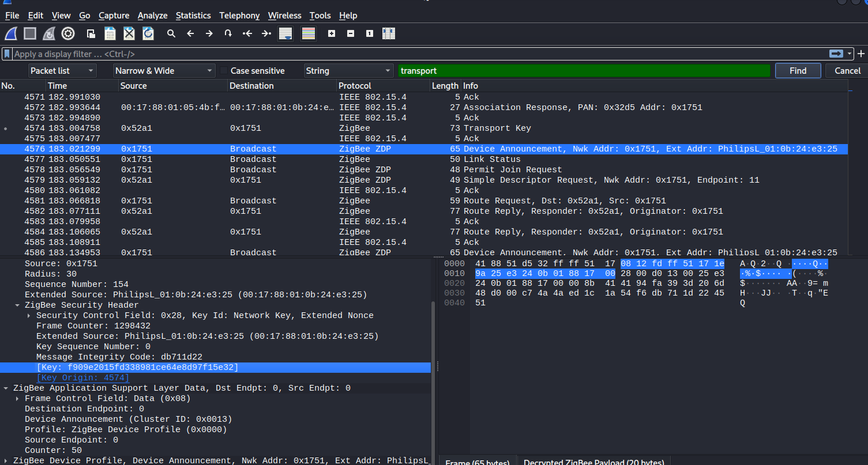868x465 pixels.
Task: Reload this capture file
Action: 148,33
